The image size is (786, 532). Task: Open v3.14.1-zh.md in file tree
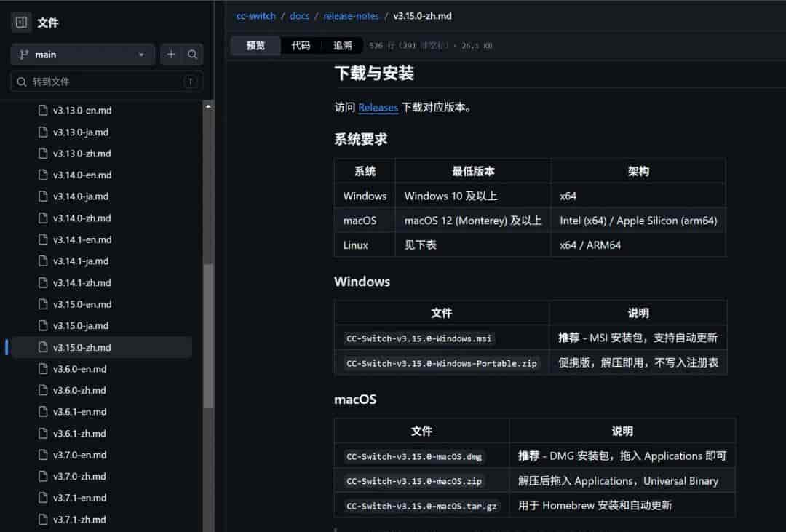(82, 283)
